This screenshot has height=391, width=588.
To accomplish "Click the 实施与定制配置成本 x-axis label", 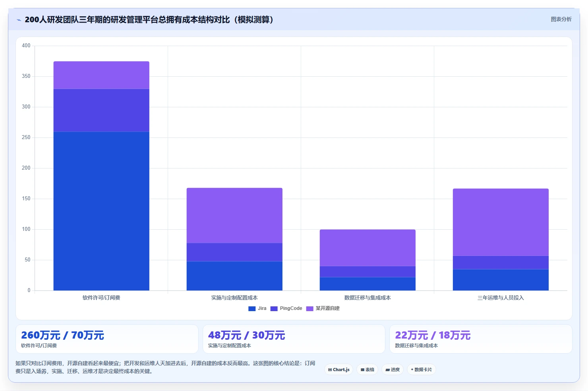I will [234, 298].
